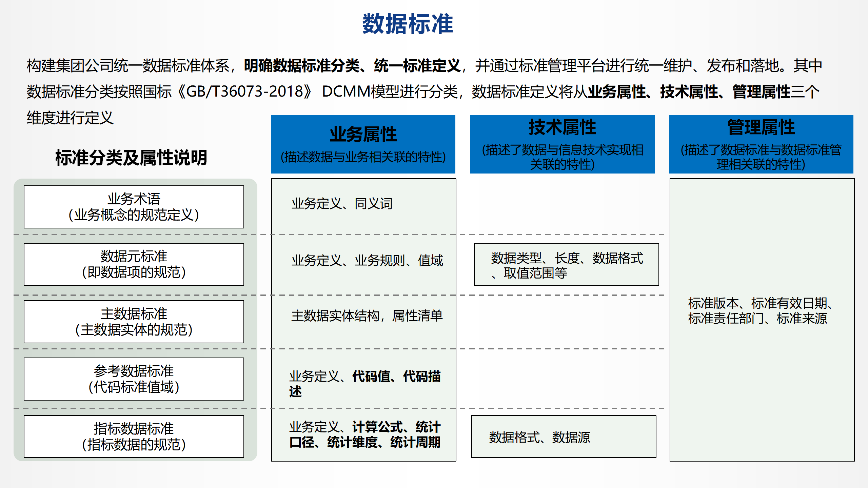Click the GB/T36073-2018 reference text

tap(245, 91)
